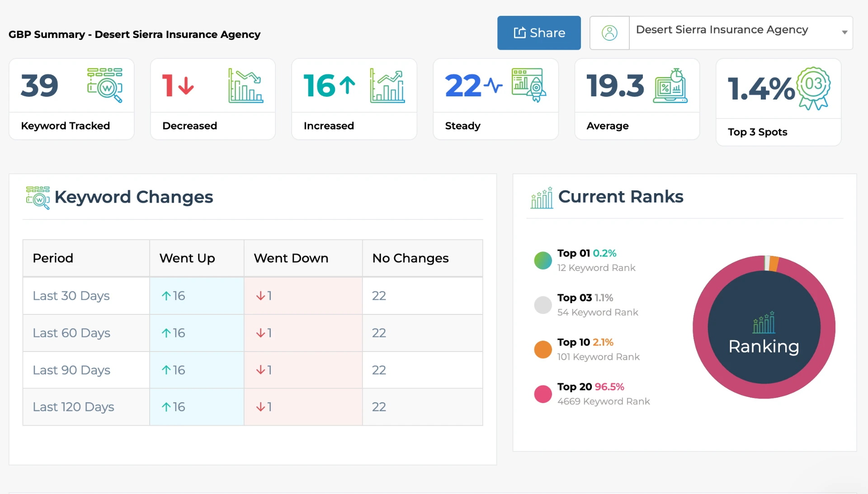This screenshot has height=494, width=868.
Task: Click the Went Down value for Last 60 Days
Action: (x=264, y=333)
